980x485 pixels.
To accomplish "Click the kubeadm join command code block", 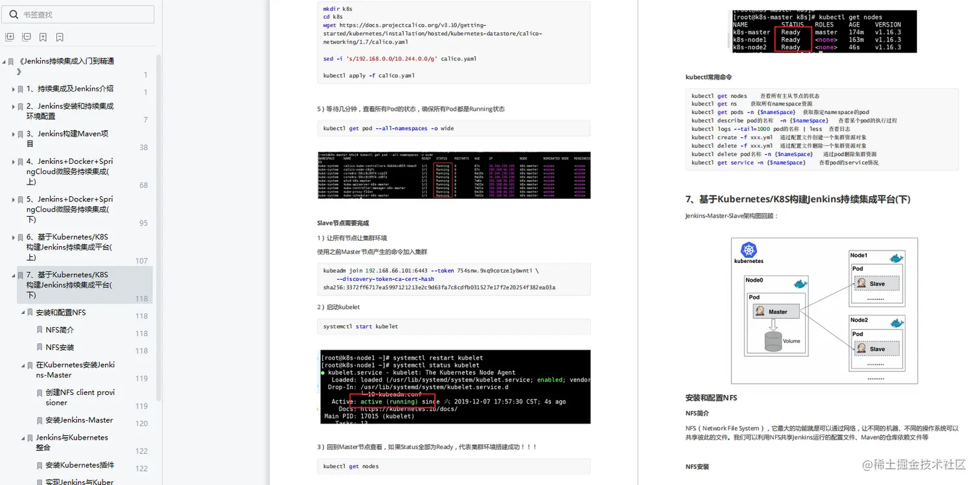I will 454,279.
